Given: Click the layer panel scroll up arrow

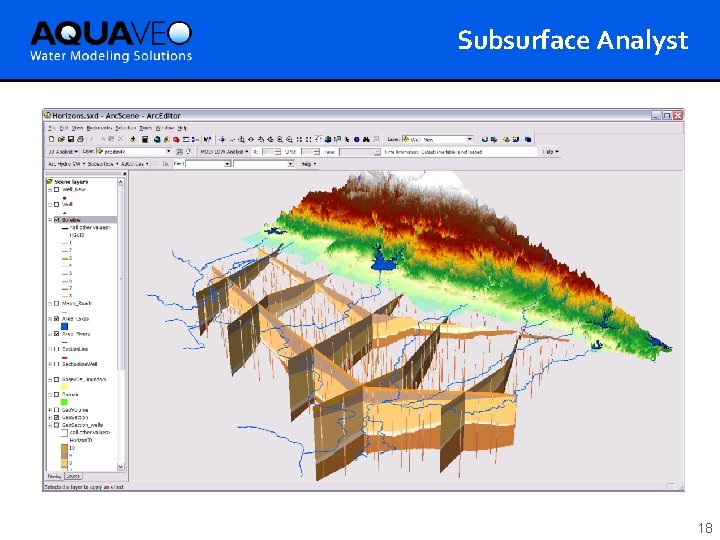Looking at the screenshot, I should point(121,182).
